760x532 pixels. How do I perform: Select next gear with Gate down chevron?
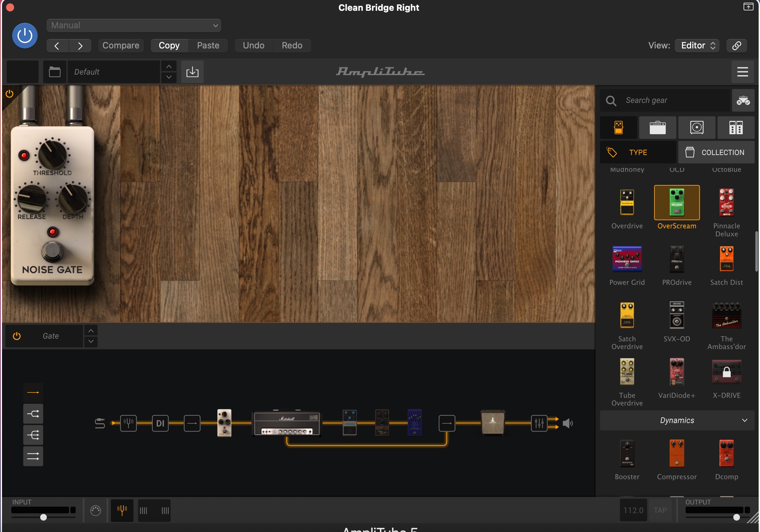[91, 341]
